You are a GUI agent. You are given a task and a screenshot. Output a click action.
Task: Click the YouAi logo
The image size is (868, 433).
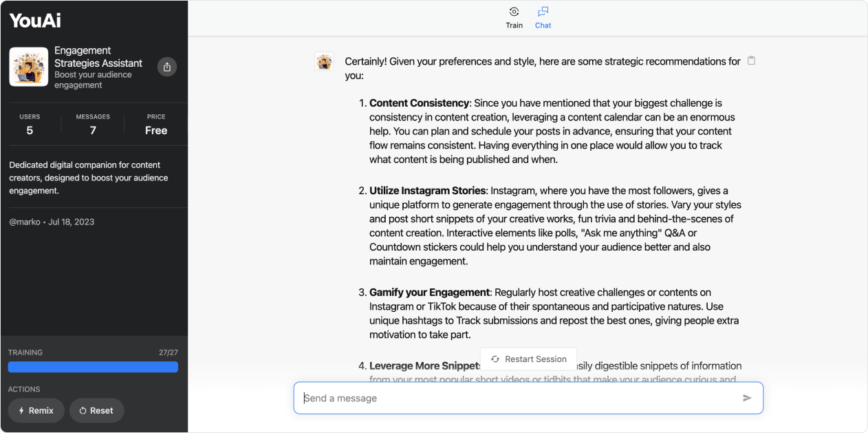[35, 21]
